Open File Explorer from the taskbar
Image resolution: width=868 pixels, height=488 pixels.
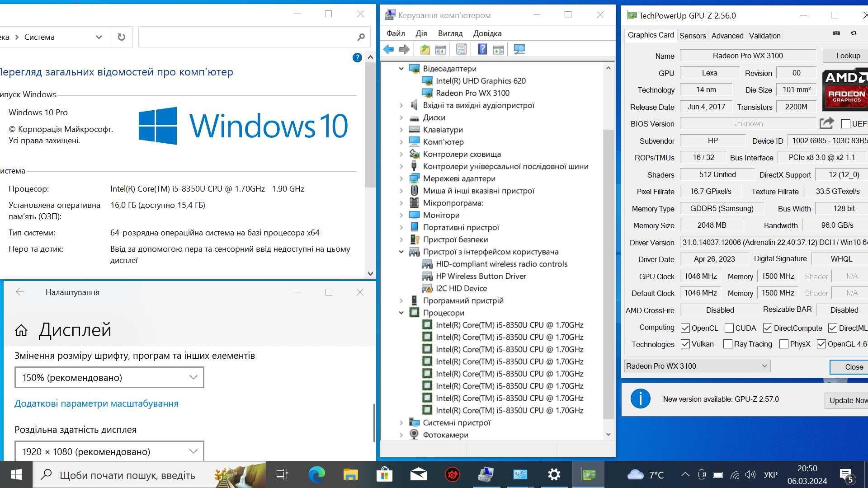(350, 474)
